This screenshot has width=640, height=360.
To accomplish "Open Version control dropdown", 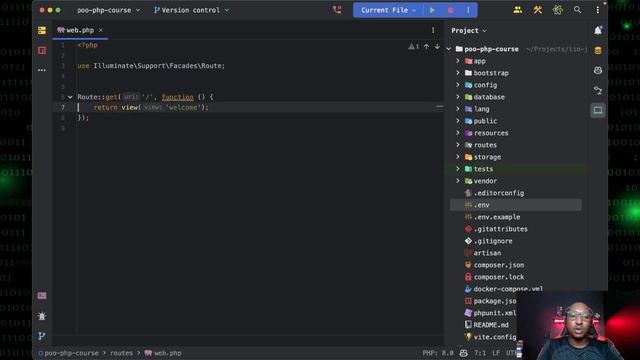I will tap(191, 10).
